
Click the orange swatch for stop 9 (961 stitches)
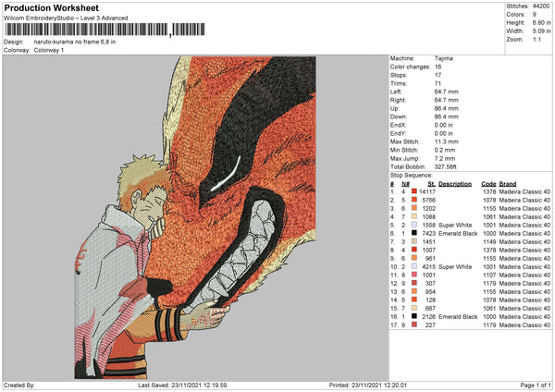pyautogui.click(x=413, y=258)
